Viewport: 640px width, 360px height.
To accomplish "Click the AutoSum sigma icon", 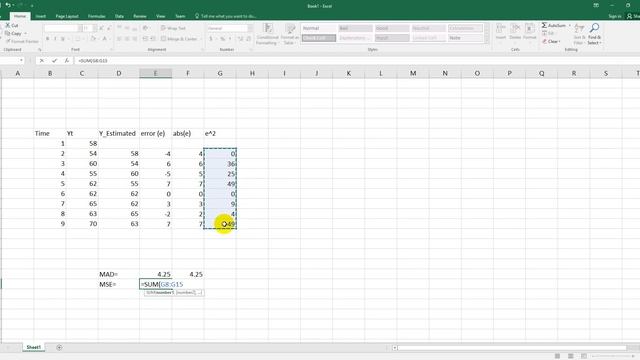I will coord(544,25).
